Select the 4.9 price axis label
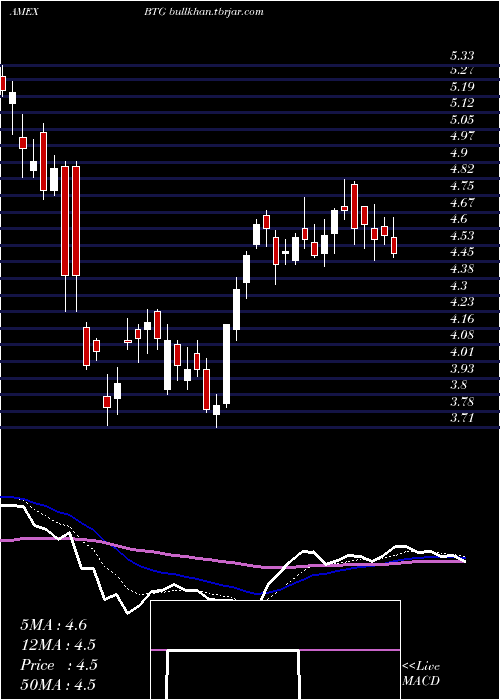500x700 pixels. tap(458, 153)
